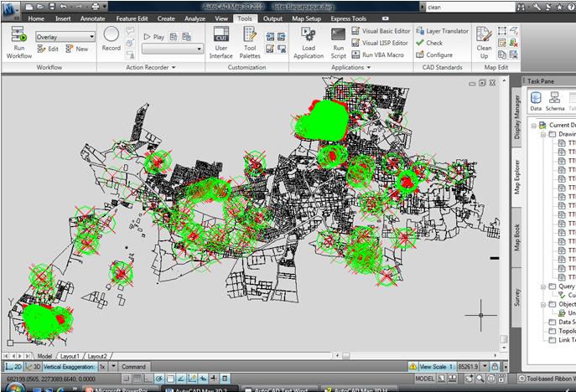Viewport: 576px width, 392px height.
Task: Click Check in CAD Standards
Action: point(429,43)
